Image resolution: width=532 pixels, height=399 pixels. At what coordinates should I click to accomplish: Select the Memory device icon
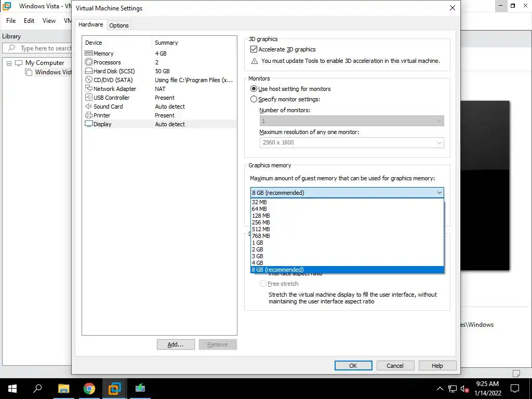(x=88, y=54)
